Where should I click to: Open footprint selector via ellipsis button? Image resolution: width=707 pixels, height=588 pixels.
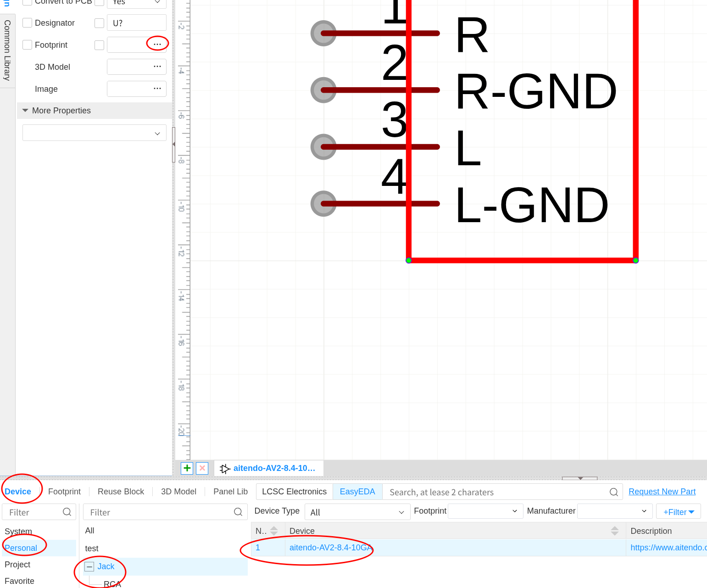[157, 45]
